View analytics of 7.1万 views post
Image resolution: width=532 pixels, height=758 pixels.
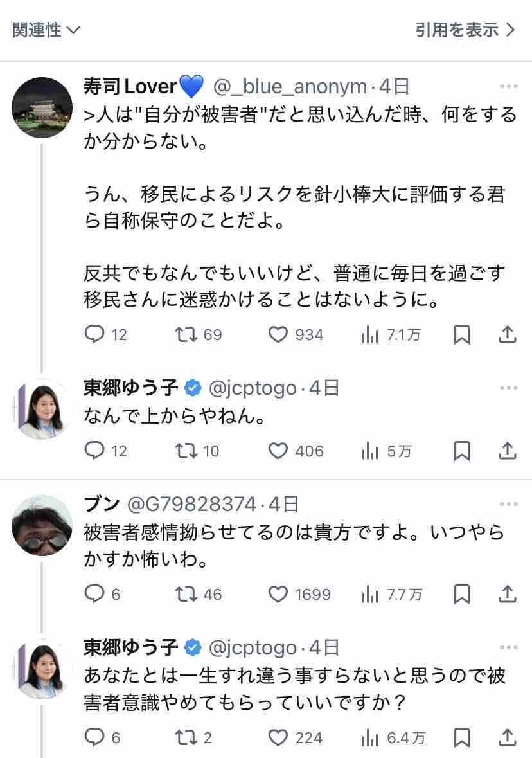click(370, 334)
